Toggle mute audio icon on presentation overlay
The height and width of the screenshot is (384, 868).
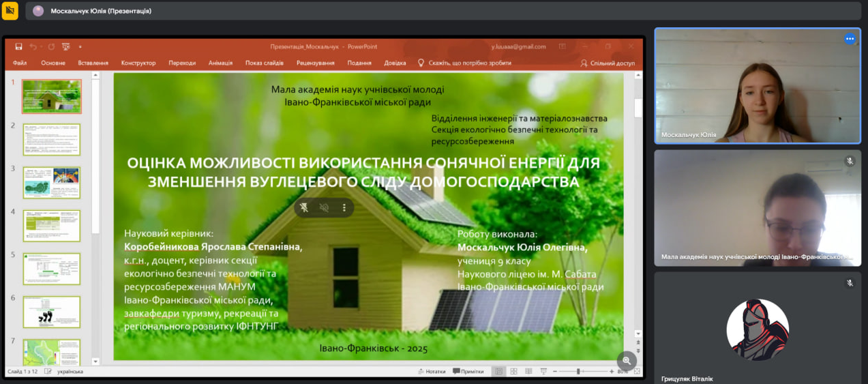[324, 207]
